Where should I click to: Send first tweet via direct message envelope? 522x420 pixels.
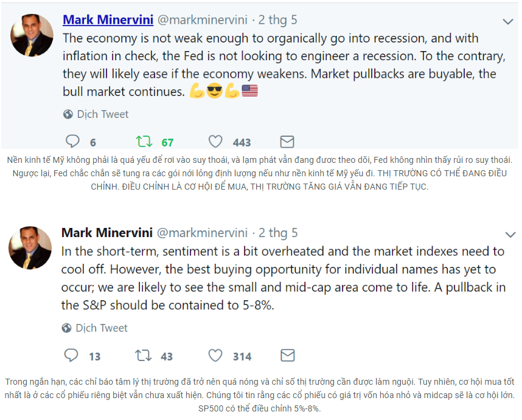(x=287, y=142)
